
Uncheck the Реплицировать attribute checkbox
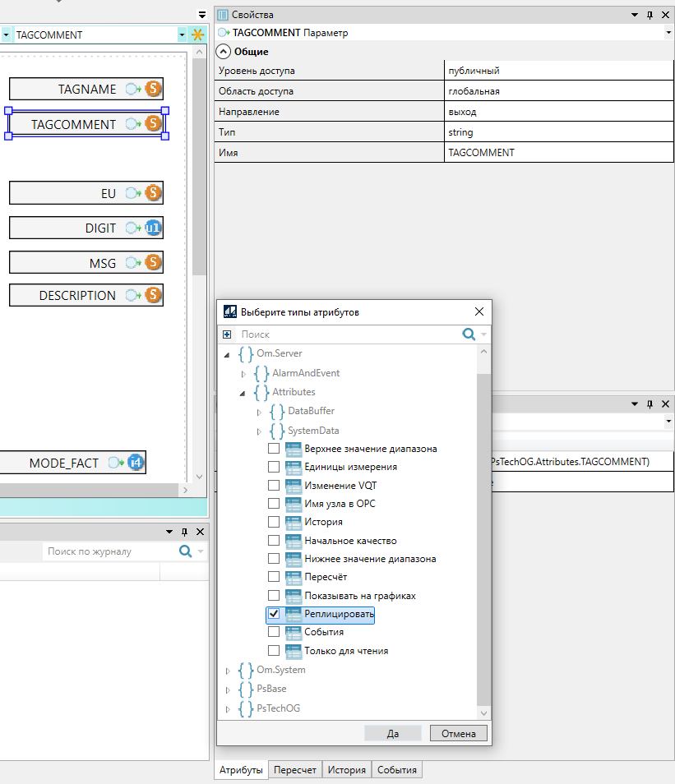click(x=274, y=614)
